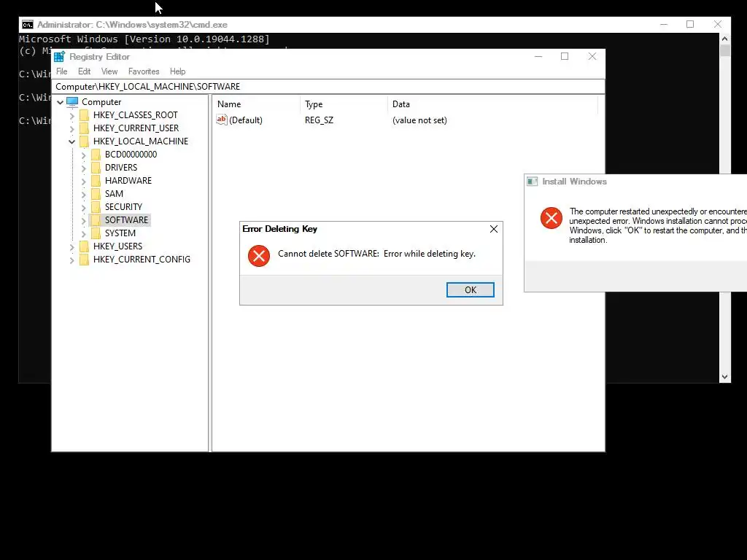
Task: Select the HKEY_USERS tree label
Action: click(x=117, y=246)
